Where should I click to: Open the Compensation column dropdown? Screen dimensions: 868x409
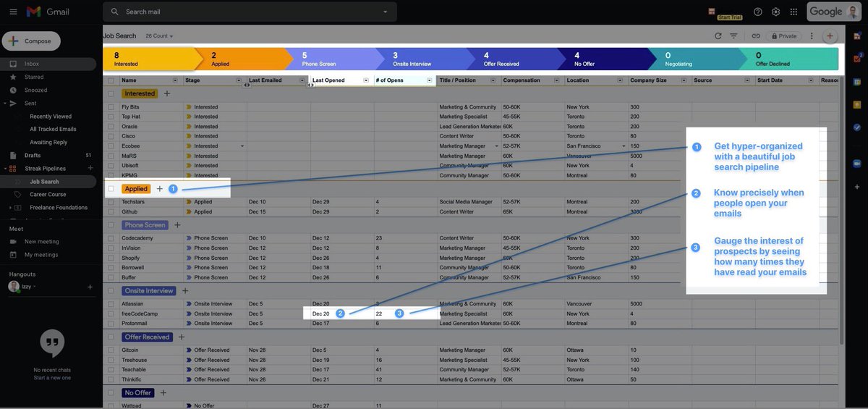[557, 80]
